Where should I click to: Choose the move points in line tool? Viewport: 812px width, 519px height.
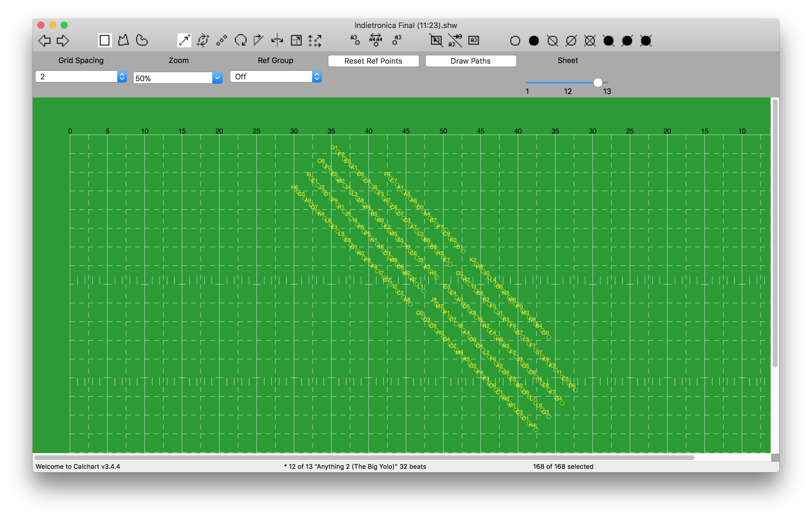222,41
